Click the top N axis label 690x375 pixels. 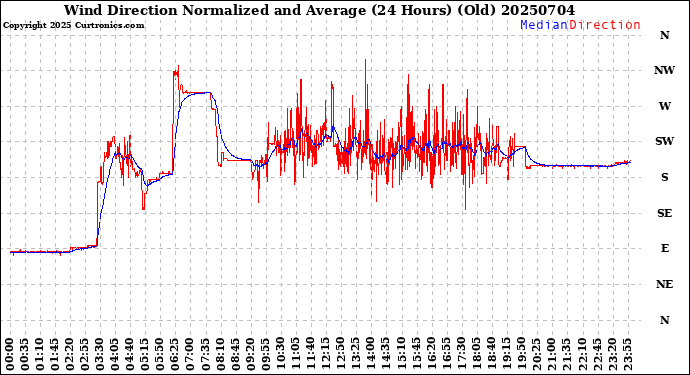pos(664,35)
